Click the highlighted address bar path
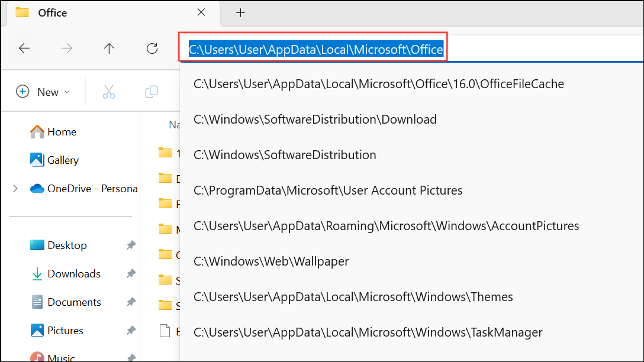 [315, 50]
